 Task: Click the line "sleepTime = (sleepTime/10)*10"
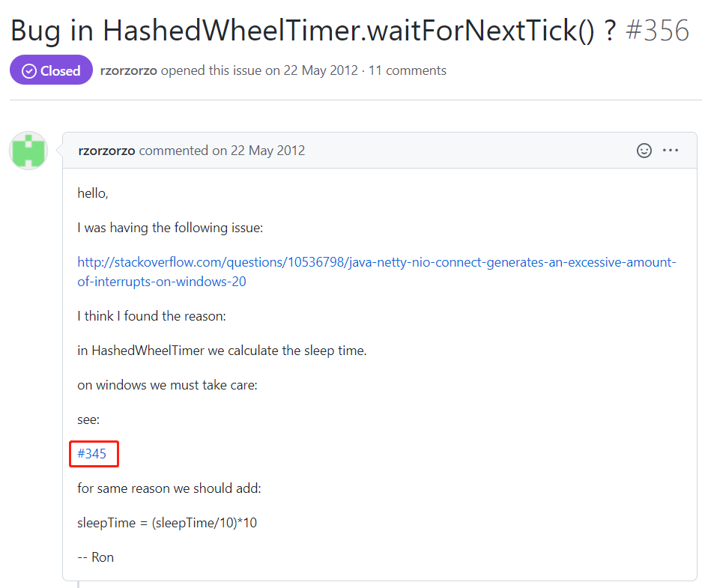[167, 523]
